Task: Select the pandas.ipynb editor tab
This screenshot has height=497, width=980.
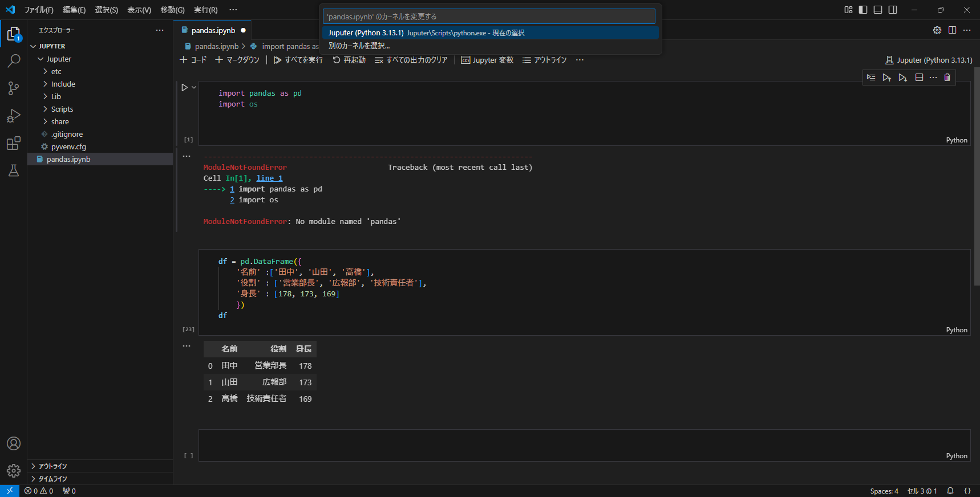Action: click(213, 30)
